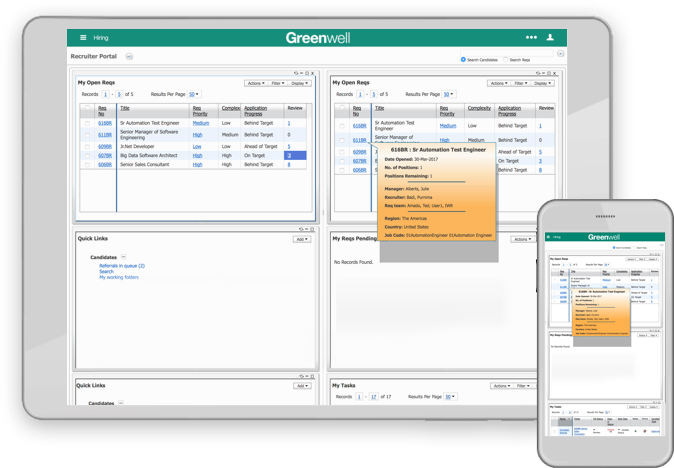Open Referrals in queue (2) link

122,266
